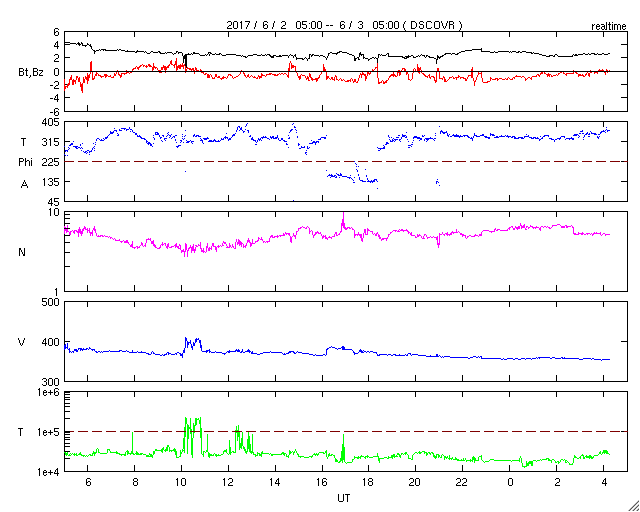640x512 pixels.
Task: Click the "Bt,Bz" axis label
Action: pyautogui.click(x=31, y=74)
